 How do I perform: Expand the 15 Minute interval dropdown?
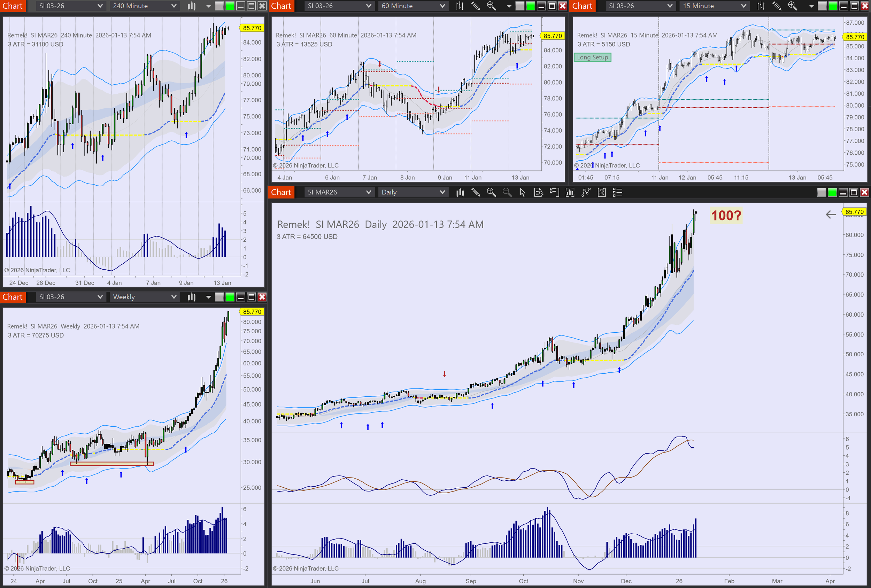pos(714,6)
